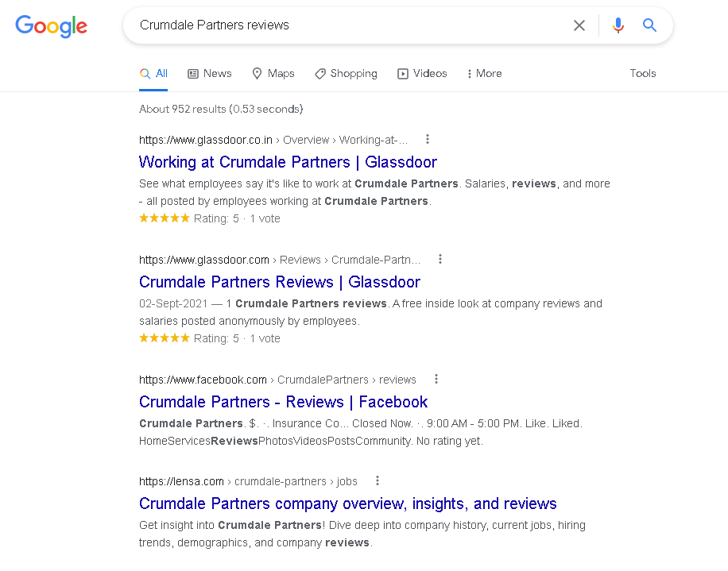Open options menu for glassdoor.com result
Screen dimensions: 728x571
(x=440, y=259)
